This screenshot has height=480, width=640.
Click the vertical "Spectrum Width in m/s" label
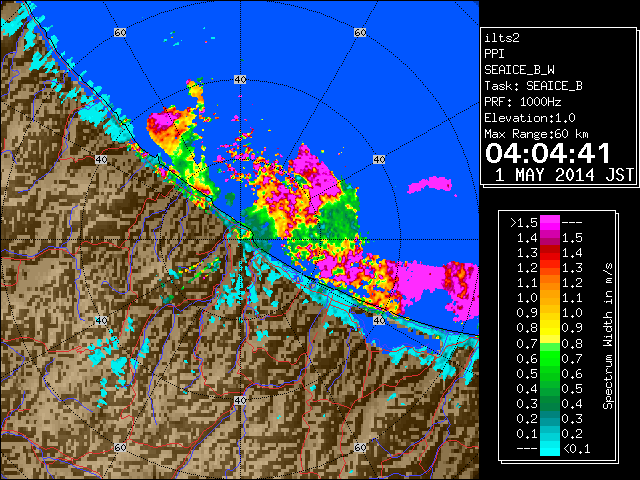pyautogui.click(x=608, y=336)
